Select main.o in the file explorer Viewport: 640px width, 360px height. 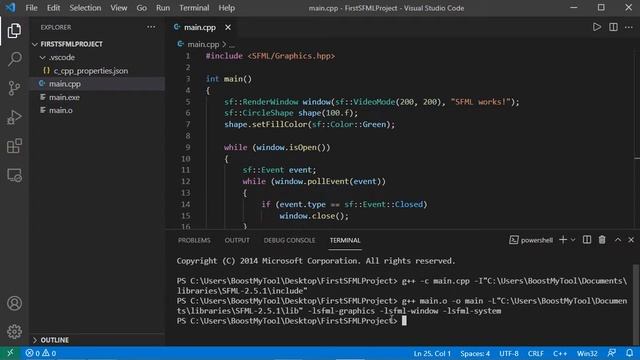[x=61, y=111]
